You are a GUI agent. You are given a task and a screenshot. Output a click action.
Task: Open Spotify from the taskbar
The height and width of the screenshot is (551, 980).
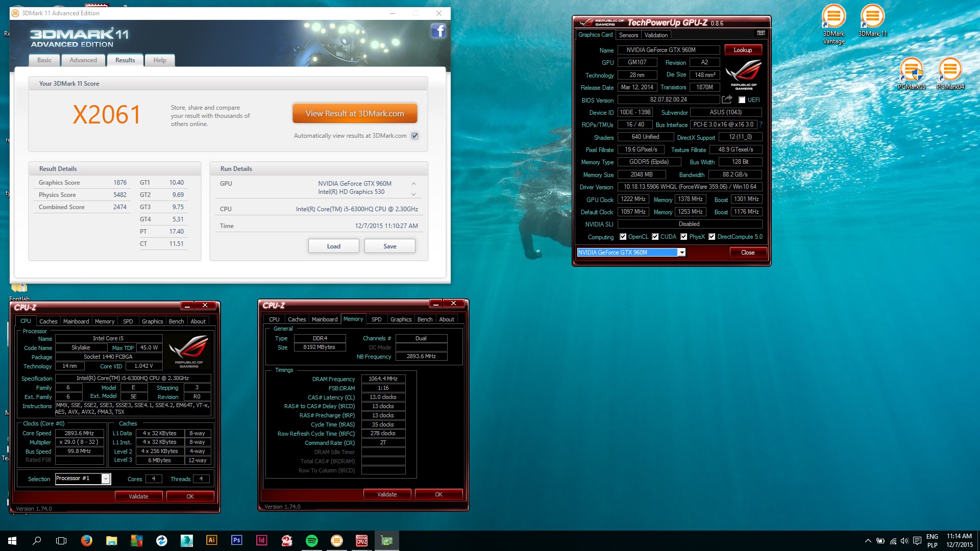point(311,540)
